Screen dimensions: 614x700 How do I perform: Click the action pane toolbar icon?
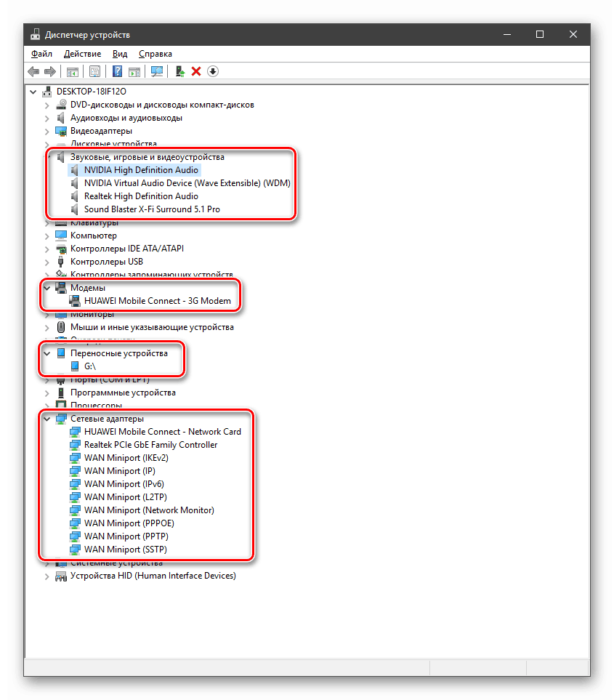(134, 71)
